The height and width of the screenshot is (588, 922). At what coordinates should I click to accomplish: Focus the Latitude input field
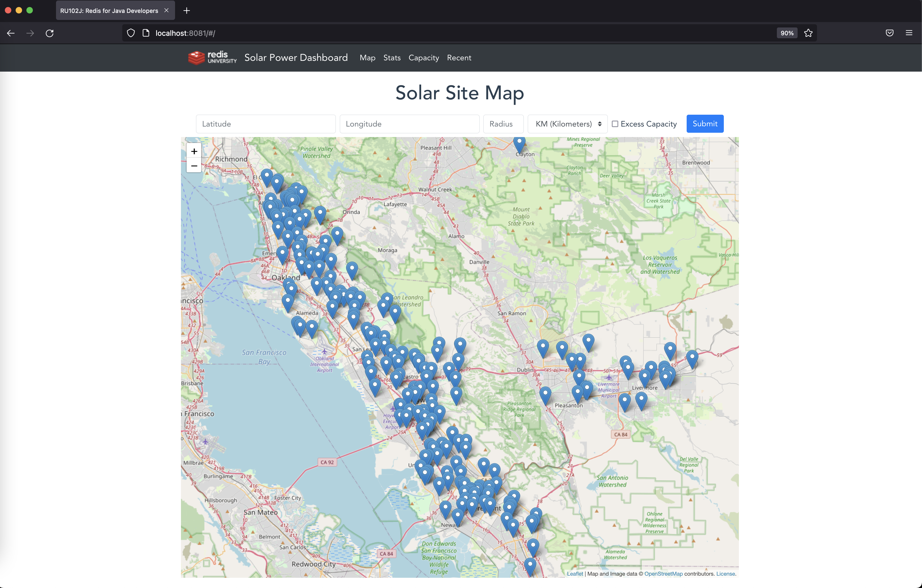tap(265, 124)
